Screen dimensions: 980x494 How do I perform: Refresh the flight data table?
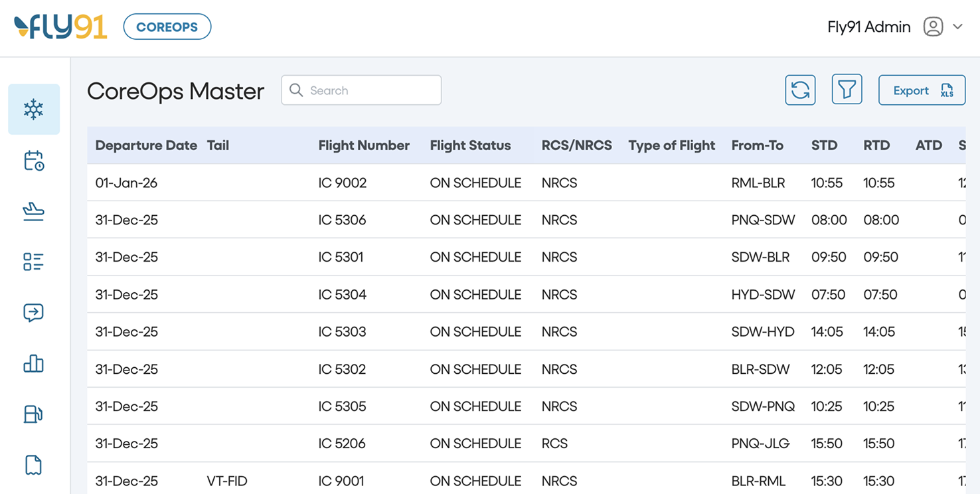pos(800,90)
